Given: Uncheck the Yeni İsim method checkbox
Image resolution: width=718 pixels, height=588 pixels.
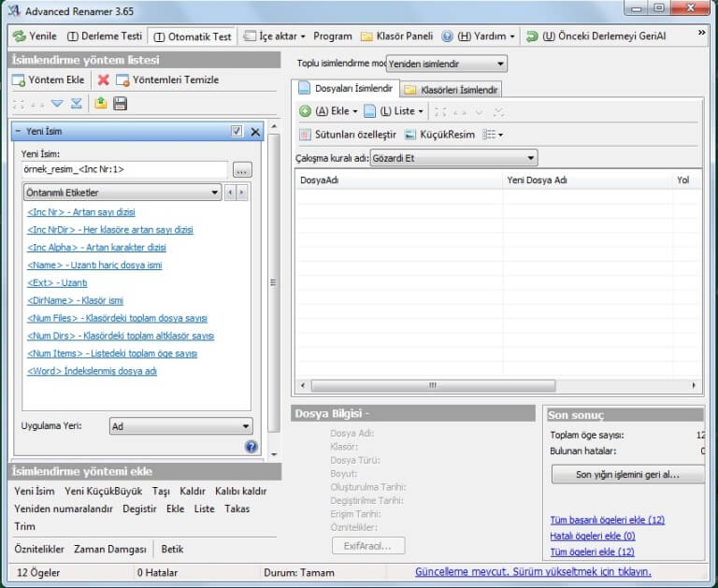Looking at the screenshot, I should pyautogui.click(x=237, y=132).
